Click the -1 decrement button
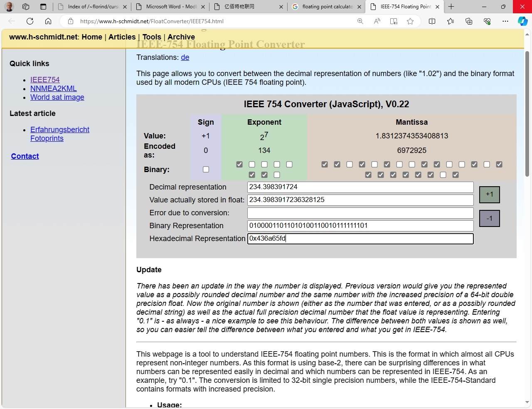Screen dimensions: 532x409 click(490, 219)
